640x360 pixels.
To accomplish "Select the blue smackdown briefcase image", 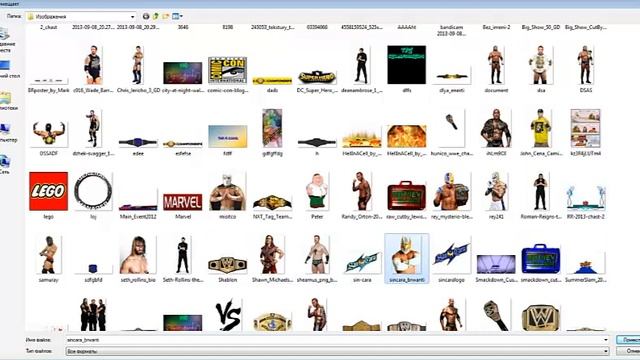I will pyautogui.click(x=541, y=258).
